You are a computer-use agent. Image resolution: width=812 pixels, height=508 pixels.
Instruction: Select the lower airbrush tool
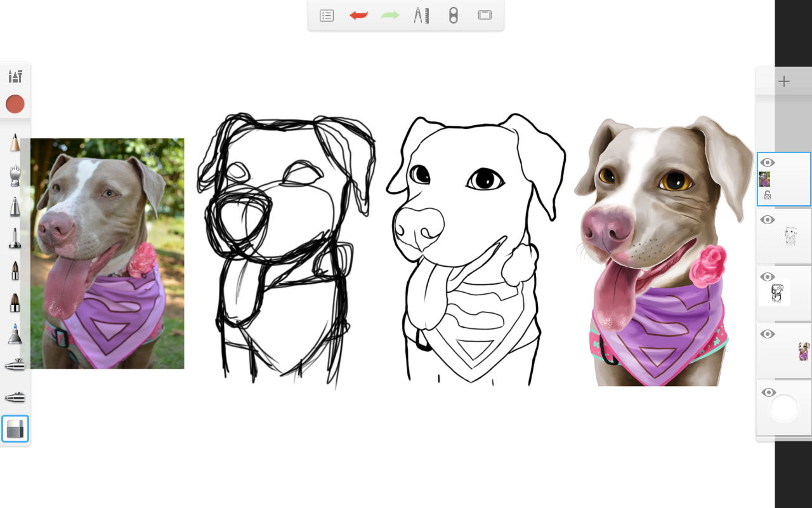pyautogui.click(x=15, y=398)
